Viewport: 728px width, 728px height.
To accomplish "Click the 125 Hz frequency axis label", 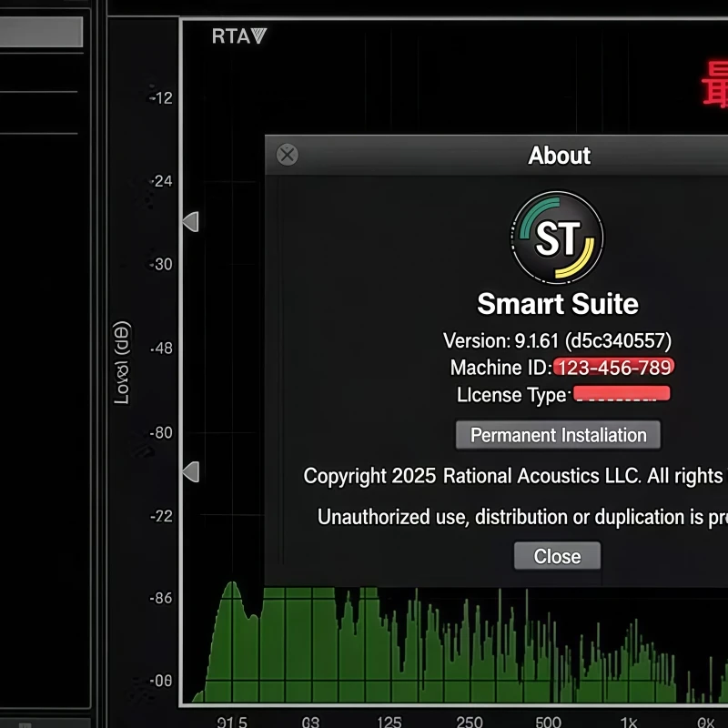I will pyautogui.click(x=389, y=722).
